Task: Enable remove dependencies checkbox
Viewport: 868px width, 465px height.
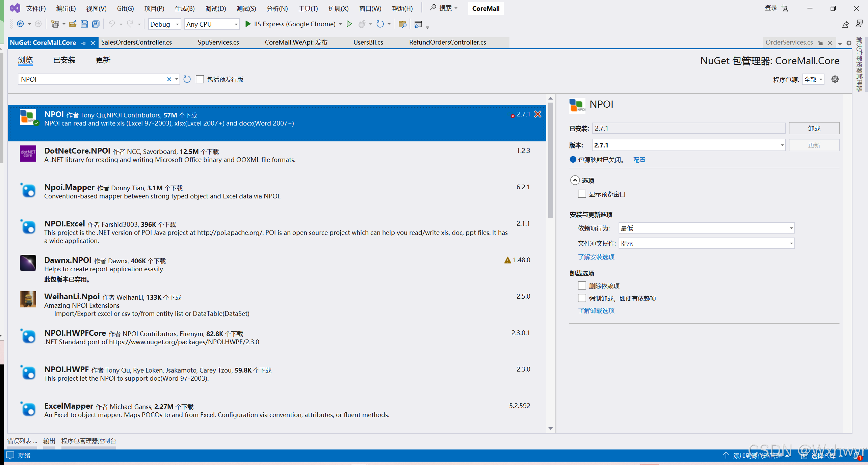Action: pos(582,286)
